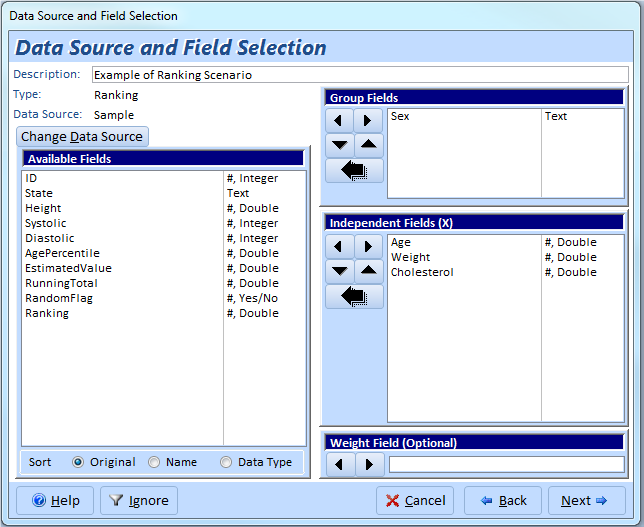Cancel the field selection wizard

[x=415, y=500]
